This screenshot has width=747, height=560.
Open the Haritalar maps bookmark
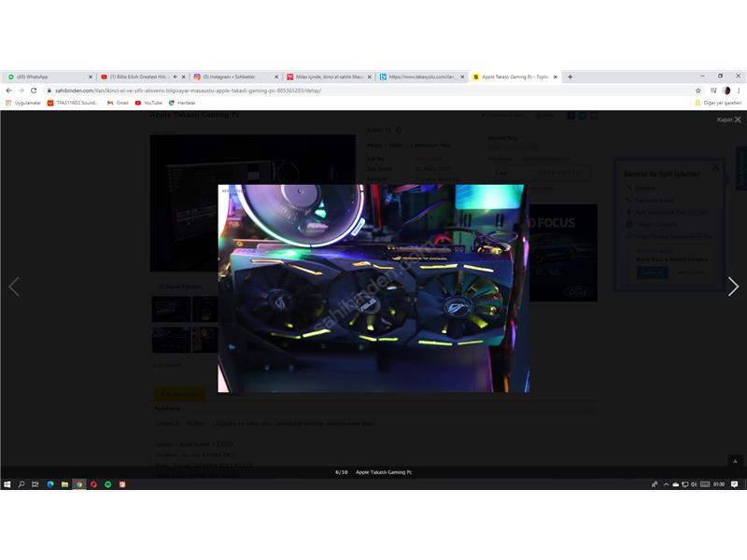point(182,103)
